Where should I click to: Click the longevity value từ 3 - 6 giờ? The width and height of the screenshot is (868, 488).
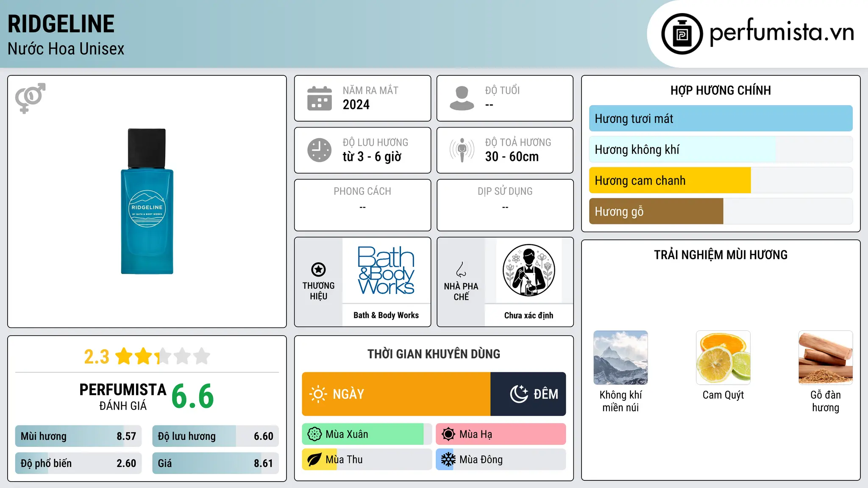point(372,157)
